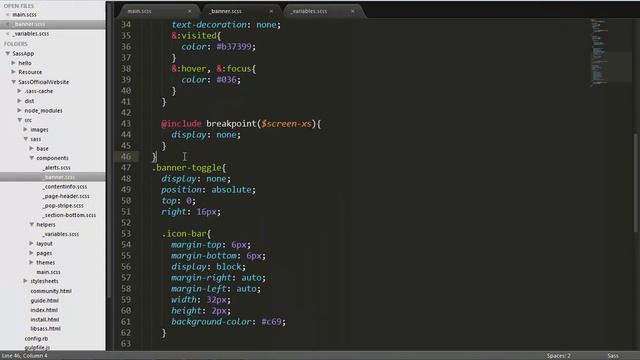Open libsass.html file

[45, 329]
